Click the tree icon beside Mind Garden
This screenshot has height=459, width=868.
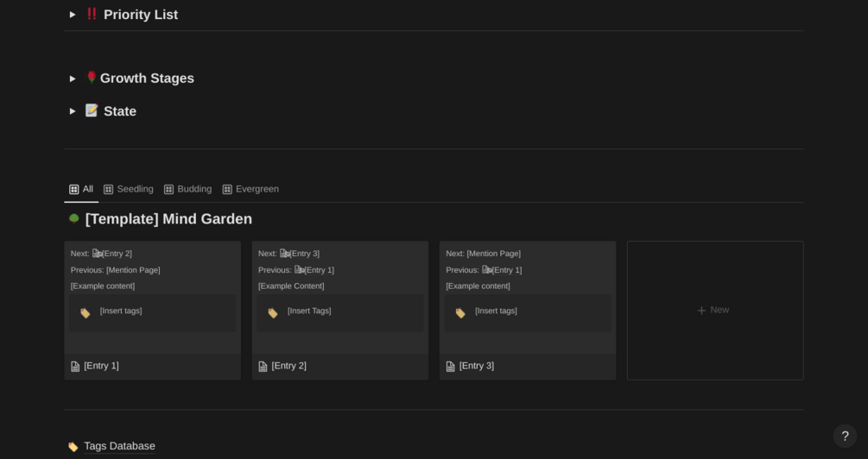click(74, 219)
